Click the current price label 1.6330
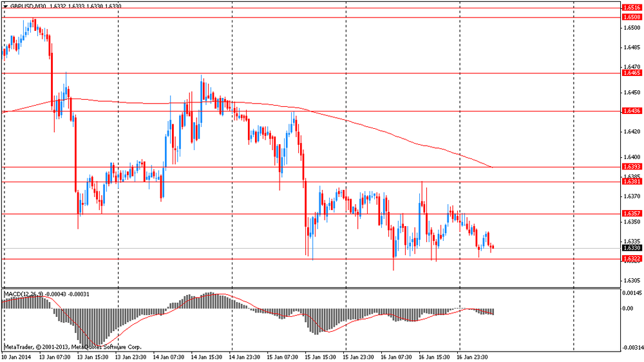644x362 pixels. coord(632,248)
